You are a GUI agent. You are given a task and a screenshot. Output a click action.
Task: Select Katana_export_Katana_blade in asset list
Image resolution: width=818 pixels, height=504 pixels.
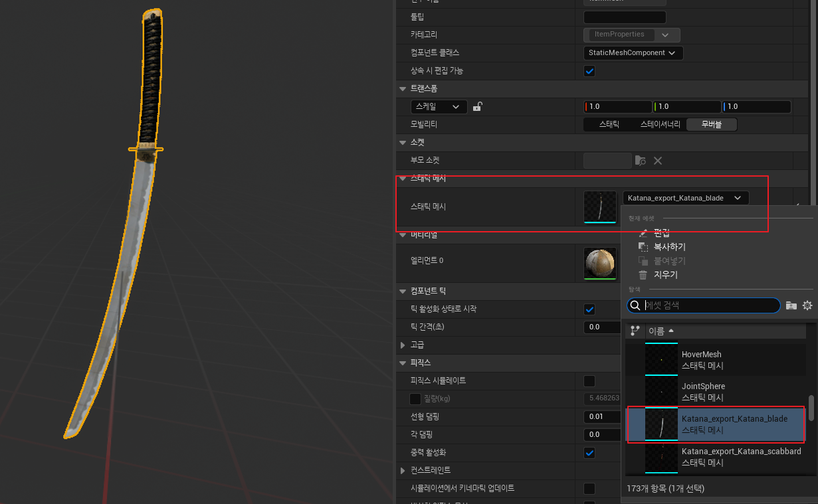pyautogui.click(x=716, y=424)
